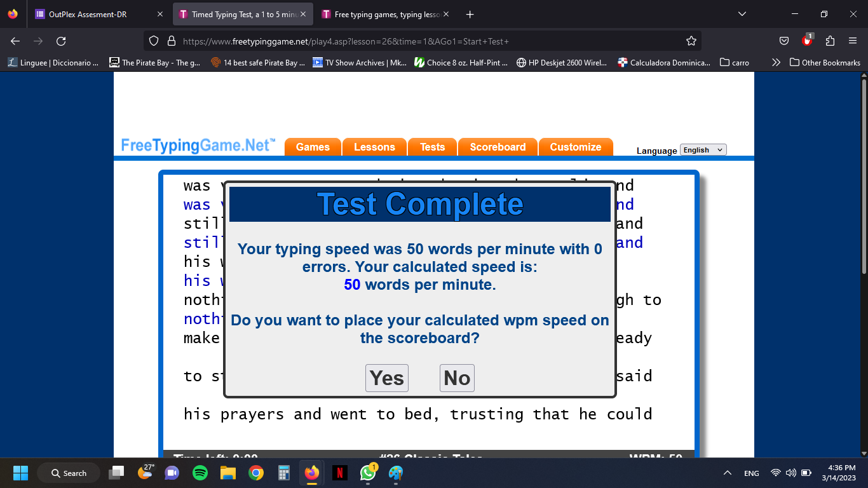Open the Games tab on the site
This screenshot has width=868, height=488.
coord(313,147)
